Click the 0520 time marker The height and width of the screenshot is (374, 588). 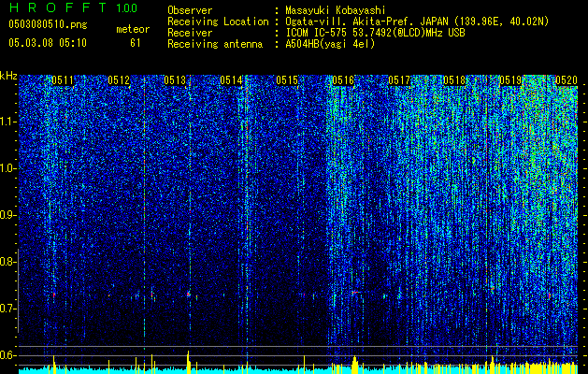(x=566, y=80)
